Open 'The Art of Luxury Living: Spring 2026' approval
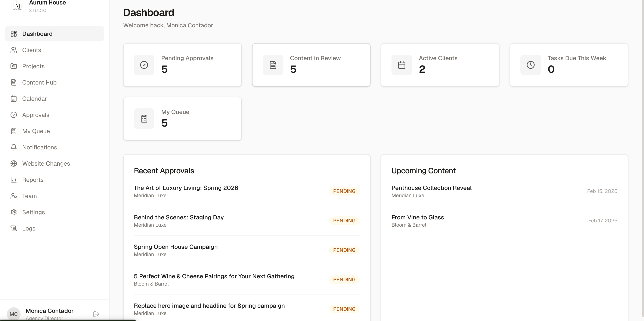The width and height of the screenshot is (644, 321). (186, 188)
